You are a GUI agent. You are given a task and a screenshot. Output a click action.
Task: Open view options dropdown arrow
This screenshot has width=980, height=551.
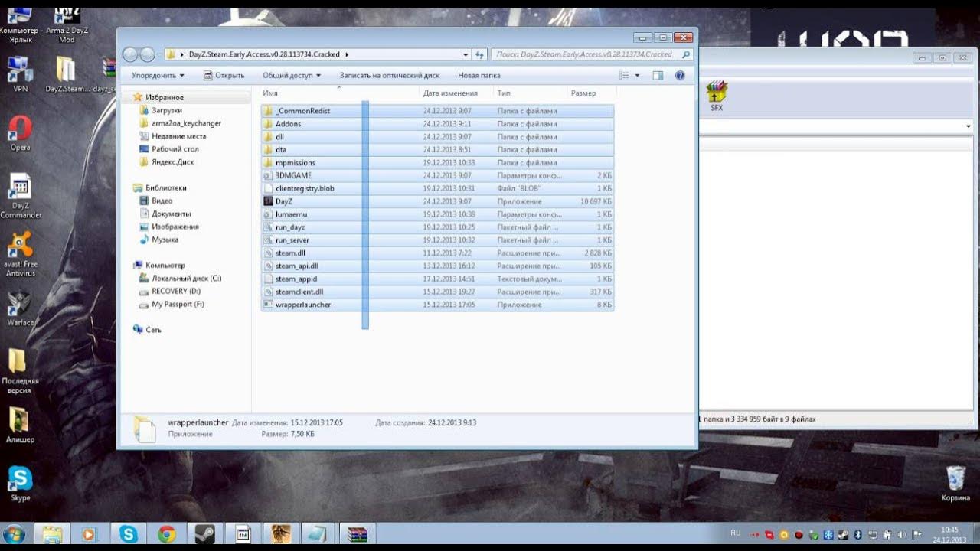coord(637,75)
